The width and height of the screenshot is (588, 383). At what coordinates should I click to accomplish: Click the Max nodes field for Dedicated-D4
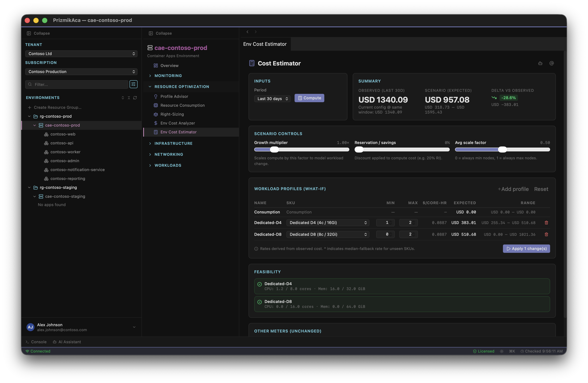(408, 223)
